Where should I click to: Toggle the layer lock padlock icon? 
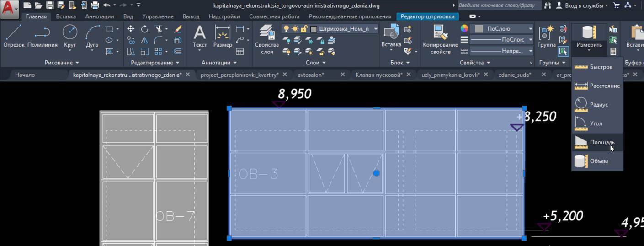click(304, 29)
